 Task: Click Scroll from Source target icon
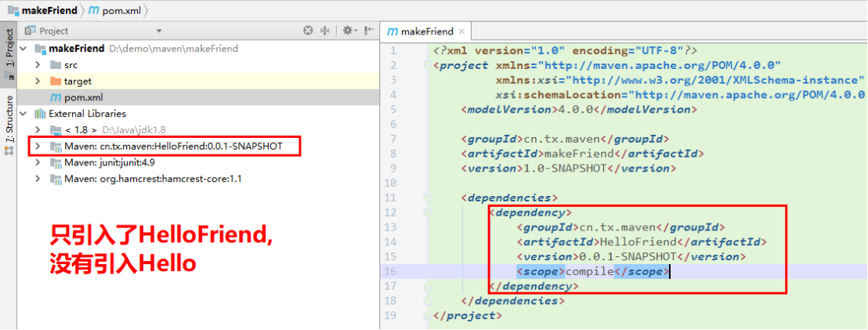click(308, 31)
